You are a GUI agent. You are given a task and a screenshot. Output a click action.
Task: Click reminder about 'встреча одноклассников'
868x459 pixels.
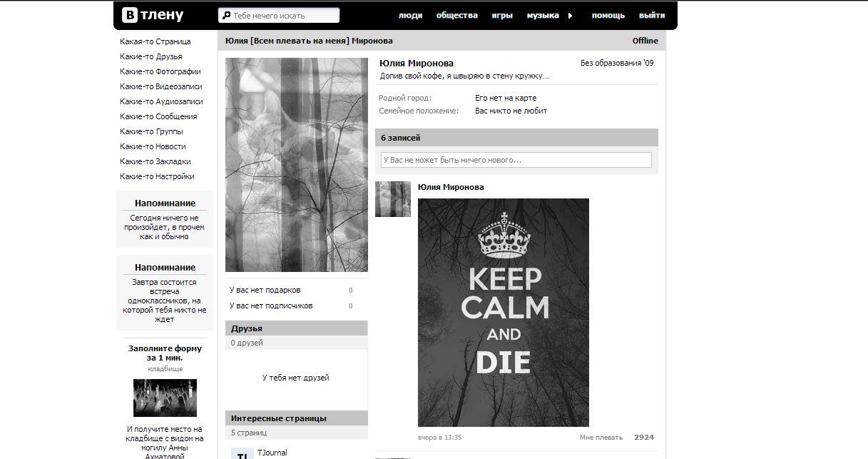pos(165,301)
